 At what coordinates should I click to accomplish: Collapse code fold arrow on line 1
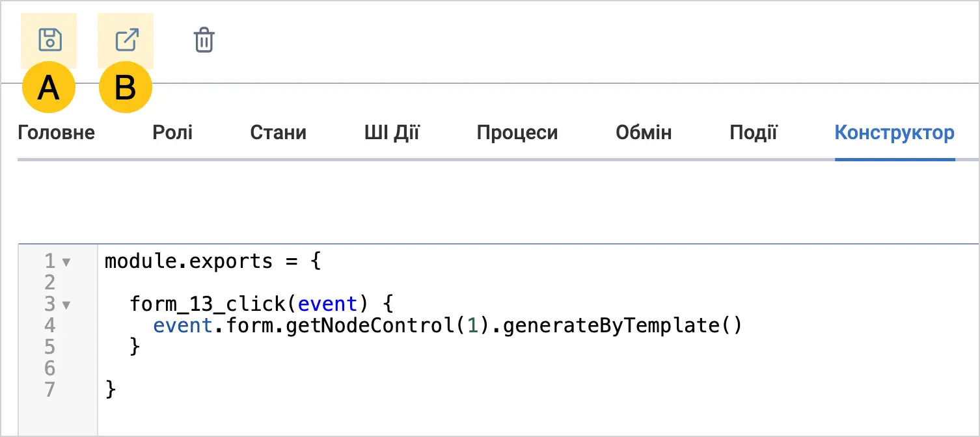tap(66, 262)
